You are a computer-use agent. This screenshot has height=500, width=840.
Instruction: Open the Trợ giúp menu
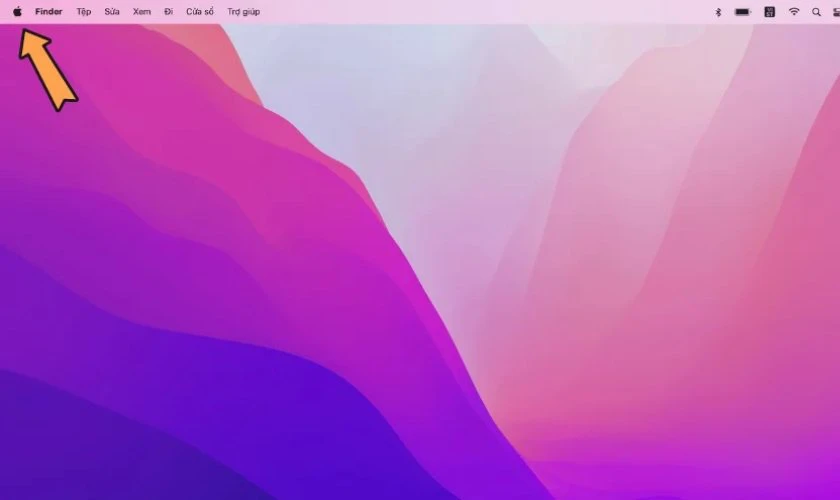pyautogui.click(x=243, y=12)
